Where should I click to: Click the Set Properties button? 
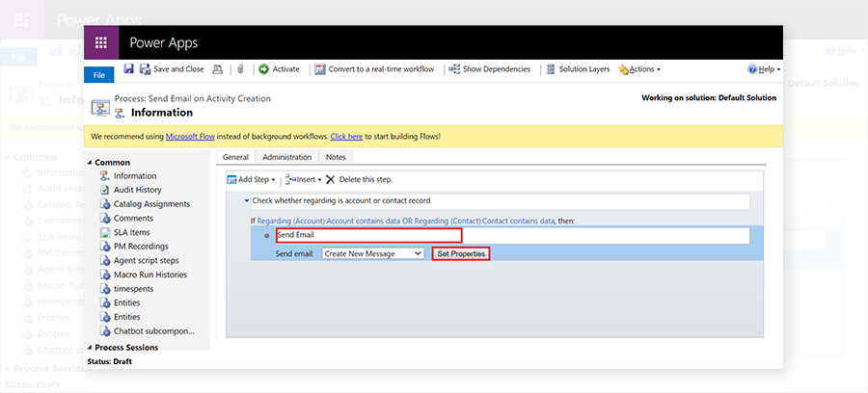coord(461,253)
